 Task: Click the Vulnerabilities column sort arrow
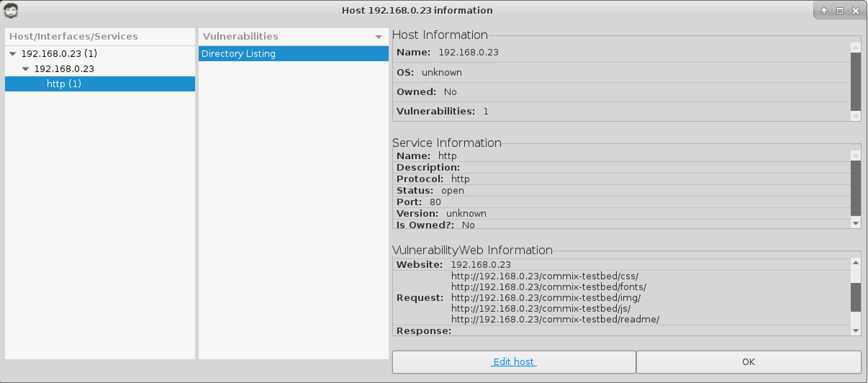click(x=378, y=37)
